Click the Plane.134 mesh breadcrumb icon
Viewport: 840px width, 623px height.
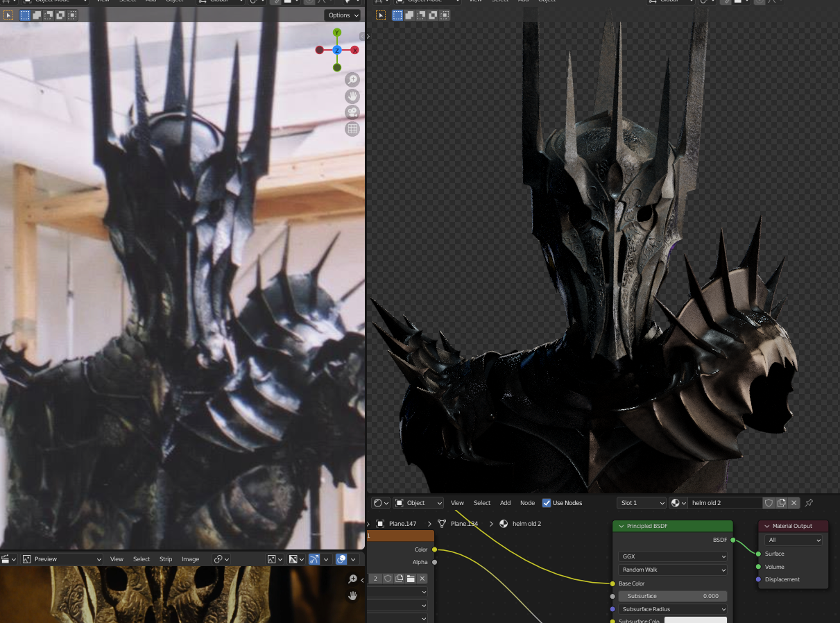click(442, 524)
